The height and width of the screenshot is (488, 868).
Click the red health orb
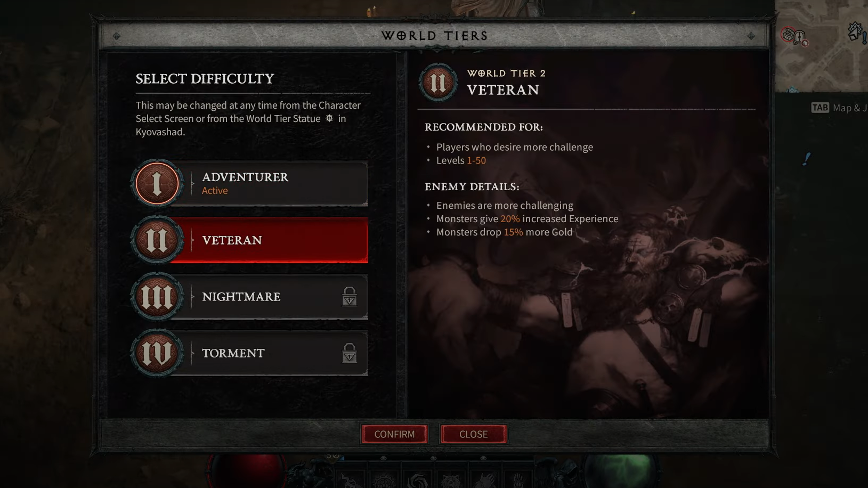tap(247, 471)
